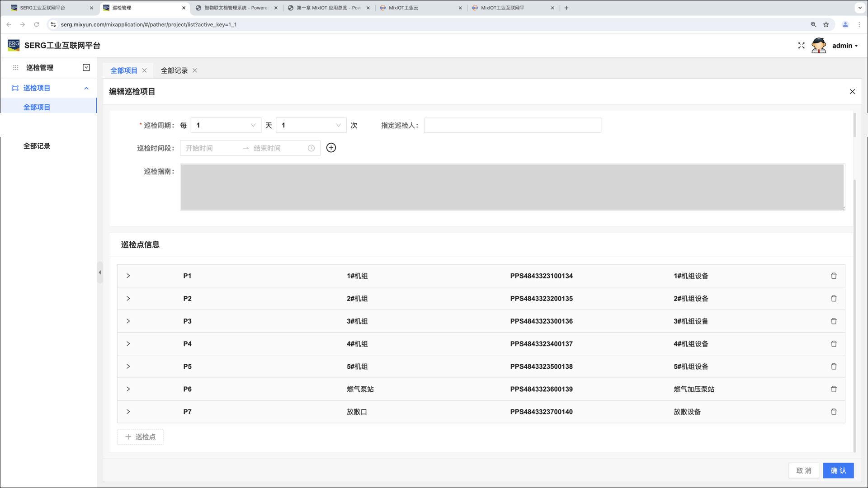
Task: Toggle the 巡检管理 menu collapse box
Action: [x=86, y=68]
